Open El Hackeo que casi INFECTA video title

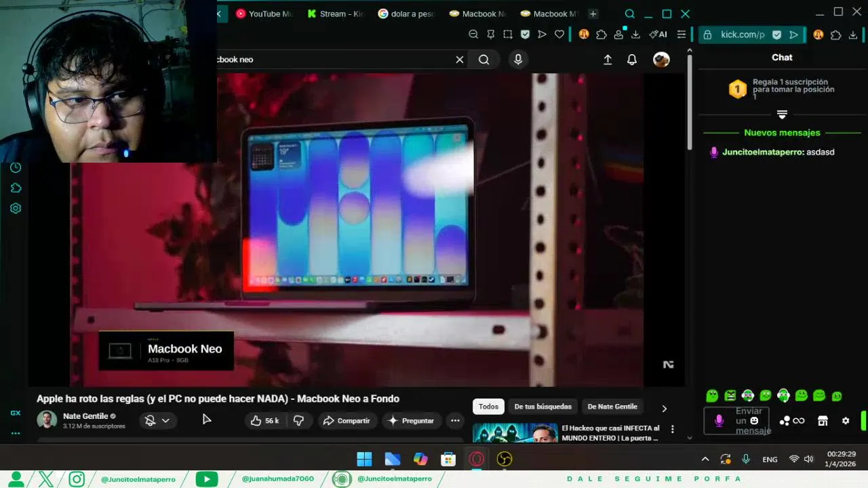(x=610, y=433)
